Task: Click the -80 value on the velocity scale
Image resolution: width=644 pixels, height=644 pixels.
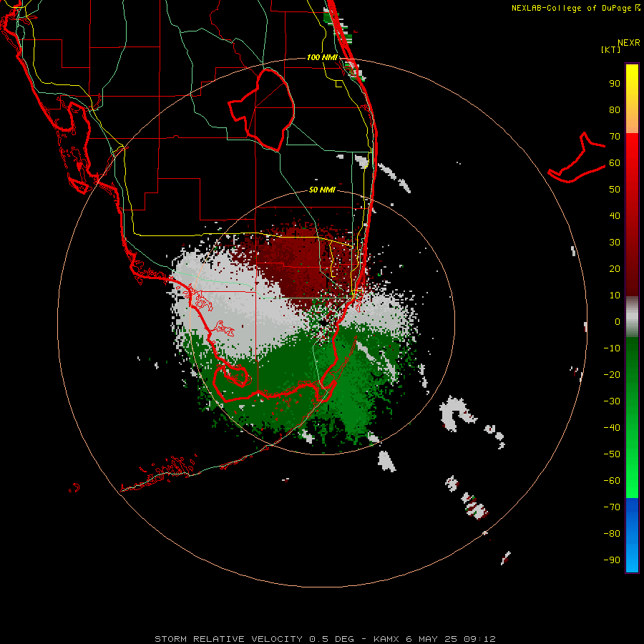Action: click(x=612, y=534)
